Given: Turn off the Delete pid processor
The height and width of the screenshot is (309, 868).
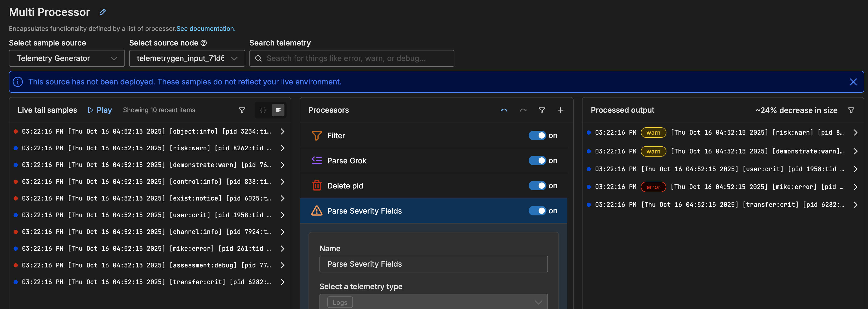Looking at the screenshot, I should pos(537,186).
